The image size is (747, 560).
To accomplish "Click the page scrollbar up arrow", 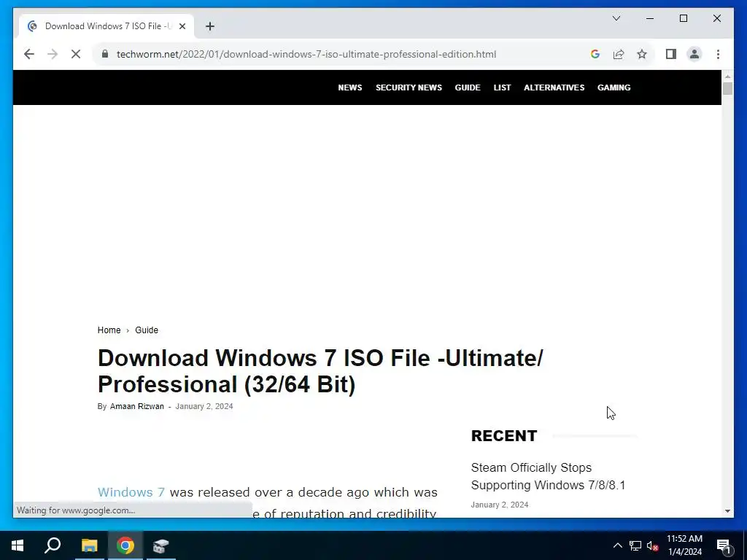I will 727,76.
